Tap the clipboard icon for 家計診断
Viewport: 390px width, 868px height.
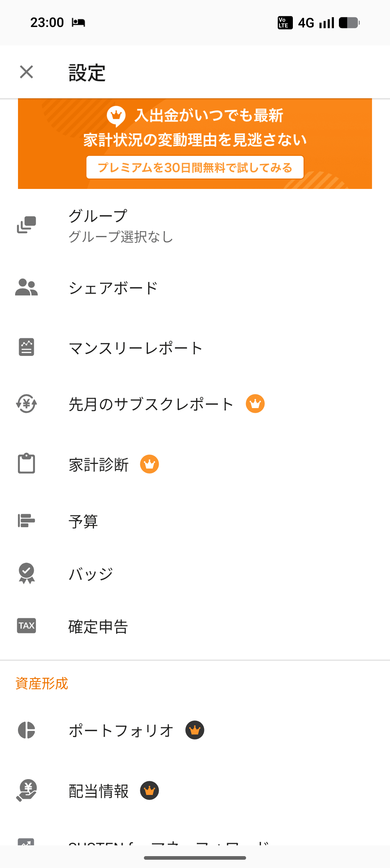(x=26, y=464)
